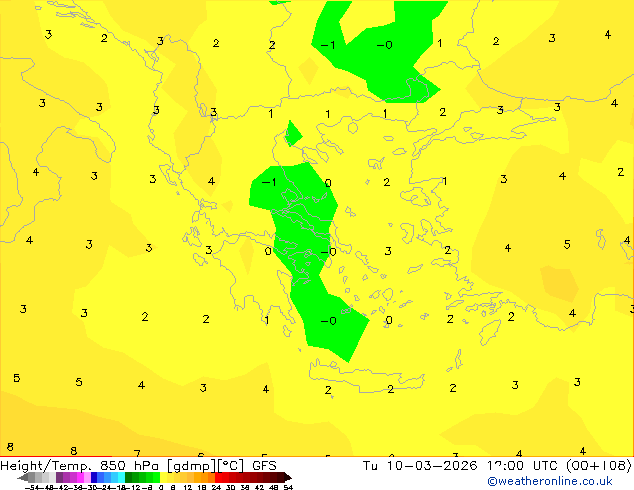Select the cyan legend swatch near -18
Screen dimensions: 634x490
(x=121, y=477)
